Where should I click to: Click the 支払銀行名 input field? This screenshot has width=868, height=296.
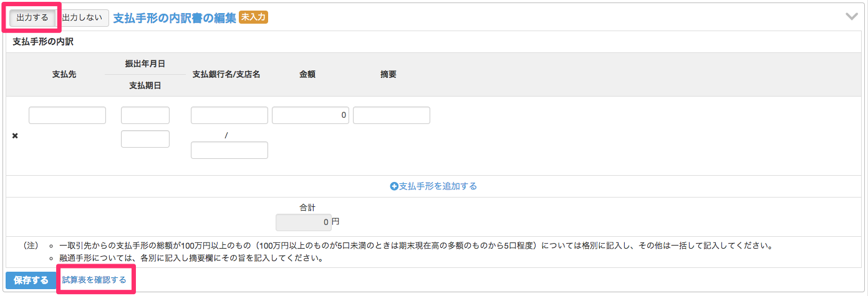[x=229, y=115]
